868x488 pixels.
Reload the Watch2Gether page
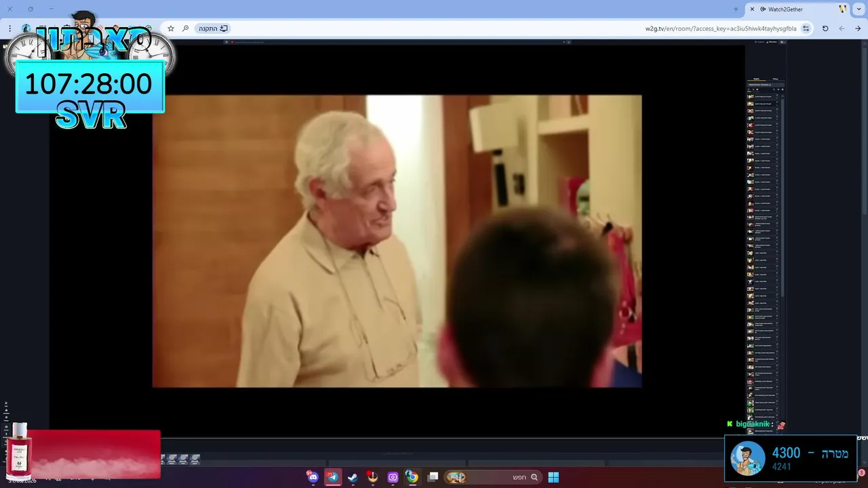pos(825,28)
